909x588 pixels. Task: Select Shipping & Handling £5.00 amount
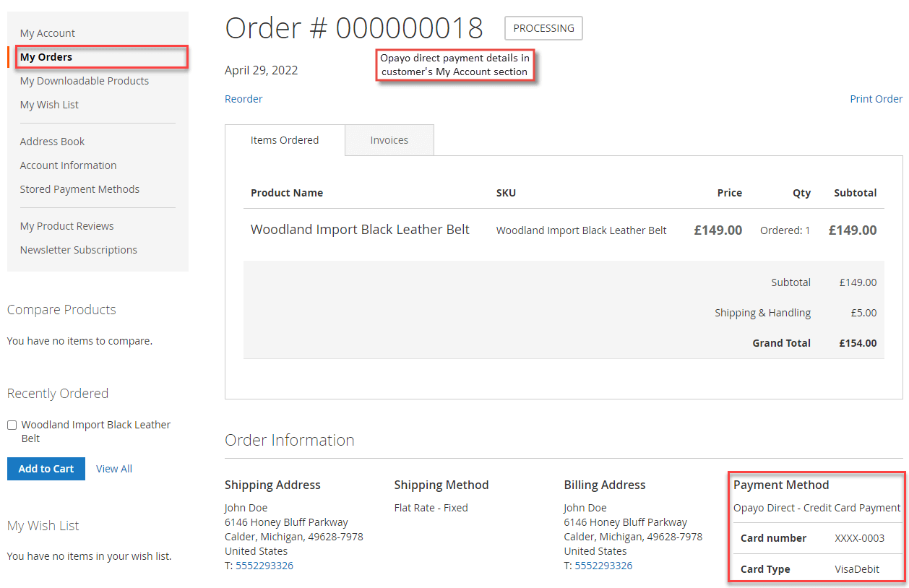click(863, 313)
